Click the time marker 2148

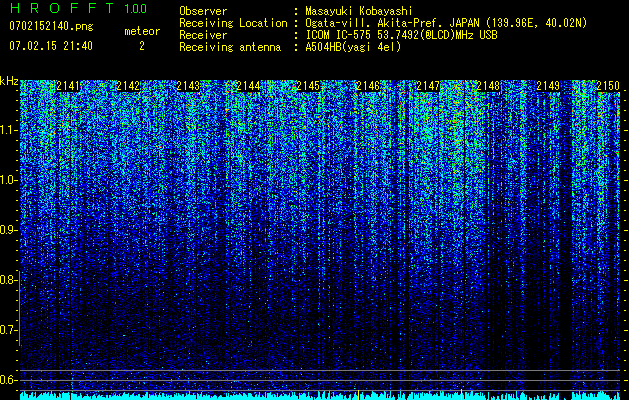[x=488, y=86]
